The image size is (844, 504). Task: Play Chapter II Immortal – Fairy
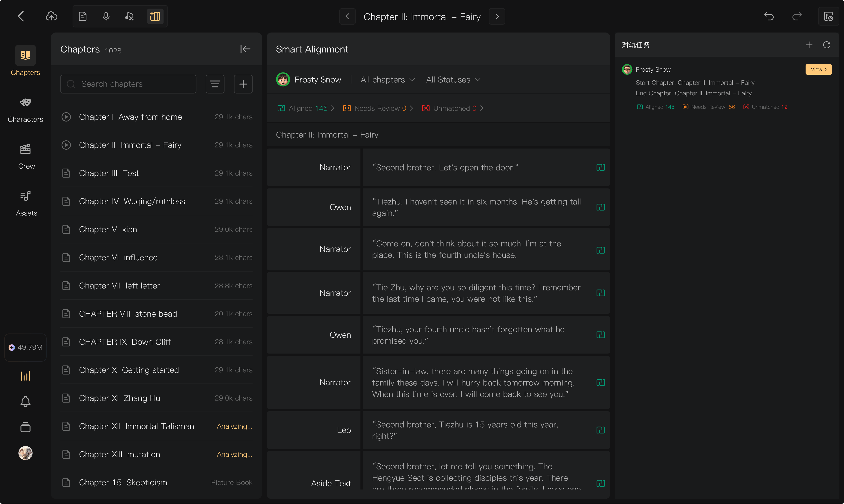(x=66, y=145)
